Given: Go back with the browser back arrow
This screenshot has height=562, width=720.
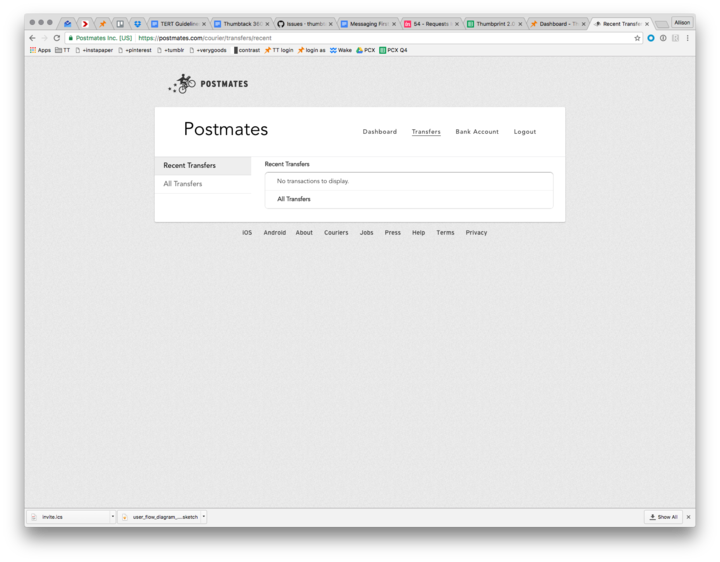Looking at the screenshot, I should point(32,38).
